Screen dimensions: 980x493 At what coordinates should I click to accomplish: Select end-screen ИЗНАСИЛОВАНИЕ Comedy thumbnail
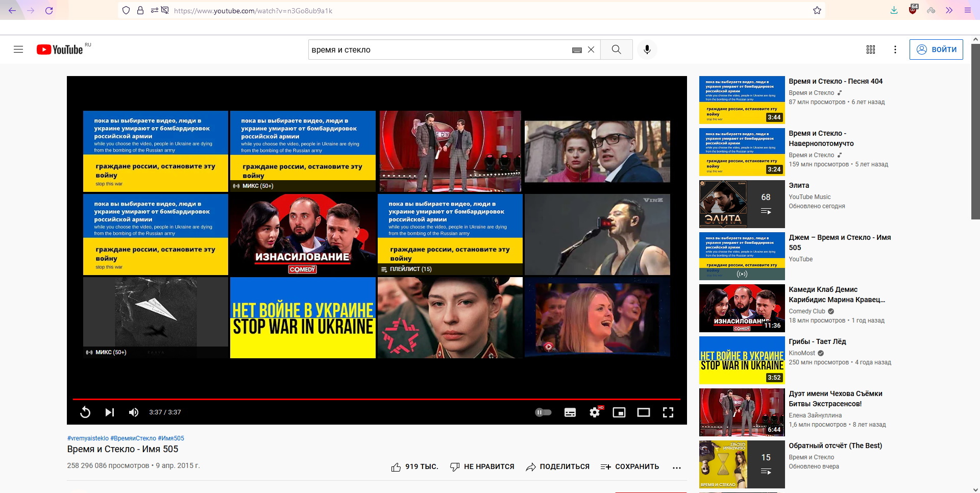(x=303, y=235)
